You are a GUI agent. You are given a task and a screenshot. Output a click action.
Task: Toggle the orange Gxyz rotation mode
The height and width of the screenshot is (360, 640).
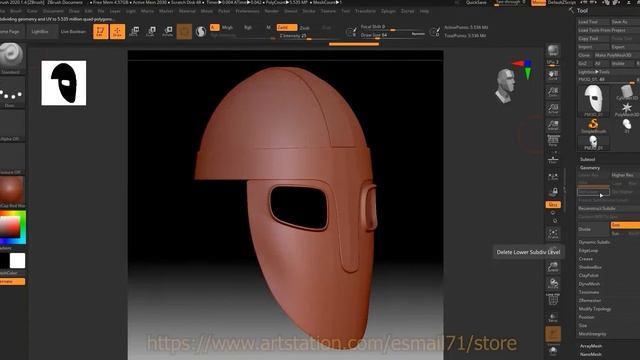(x=553, y=204)
